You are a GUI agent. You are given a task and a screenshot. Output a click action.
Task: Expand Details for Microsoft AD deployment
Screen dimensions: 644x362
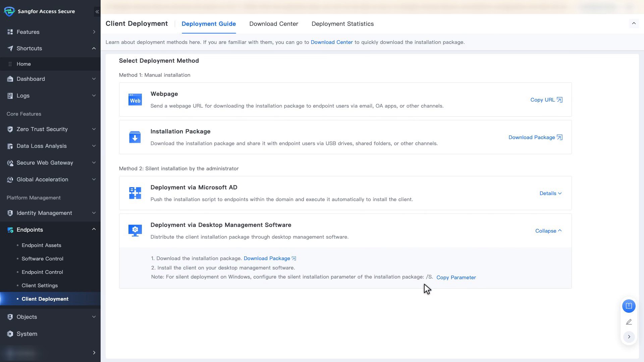(550, 193)
